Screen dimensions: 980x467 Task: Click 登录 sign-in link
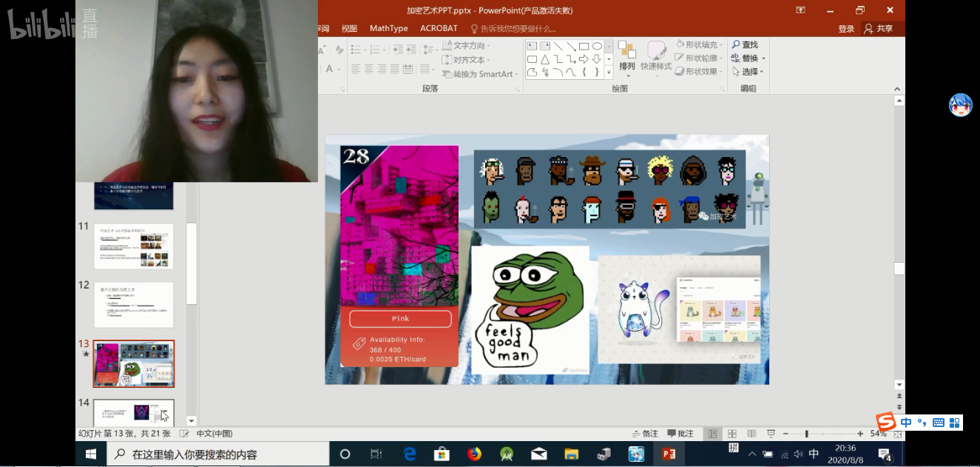(846, 28)
